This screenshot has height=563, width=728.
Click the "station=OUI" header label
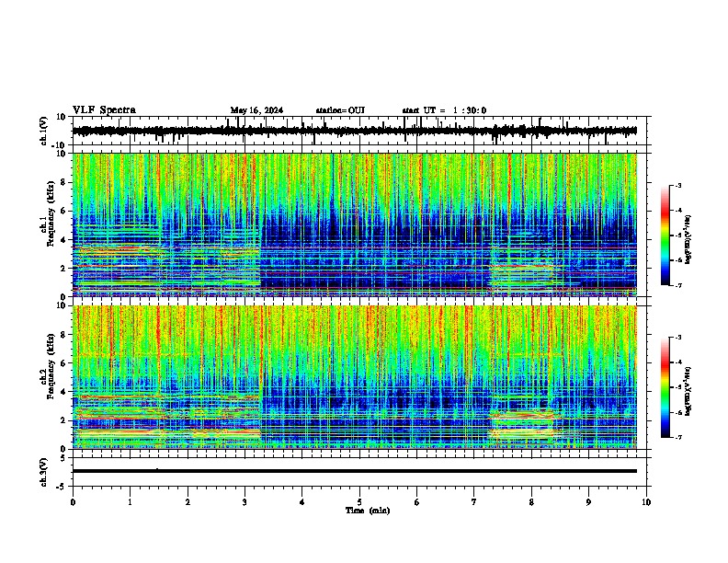(x=340, y=110)
